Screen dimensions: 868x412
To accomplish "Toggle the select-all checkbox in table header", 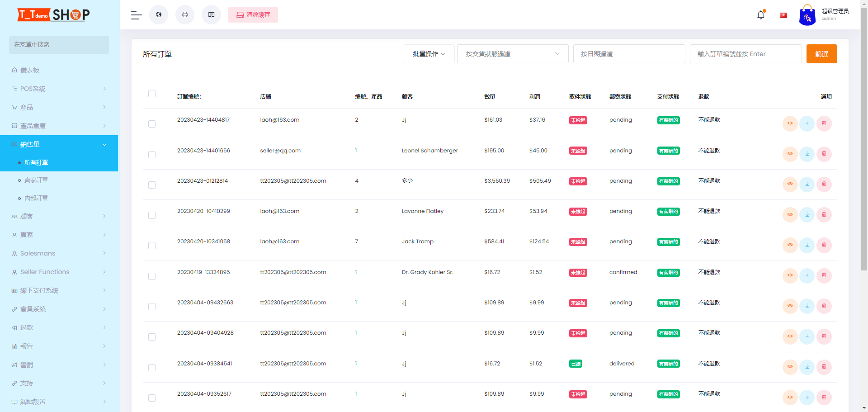I will click(152, 94).
